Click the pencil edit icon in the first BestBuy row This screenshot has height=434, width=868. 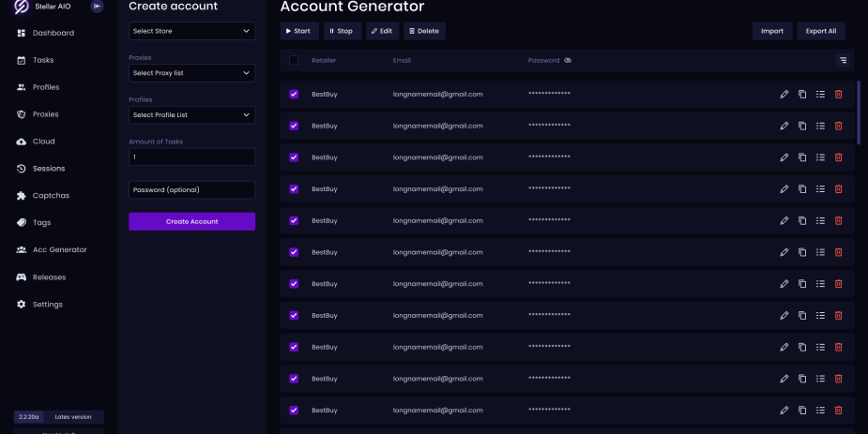[x=784, y=94]
